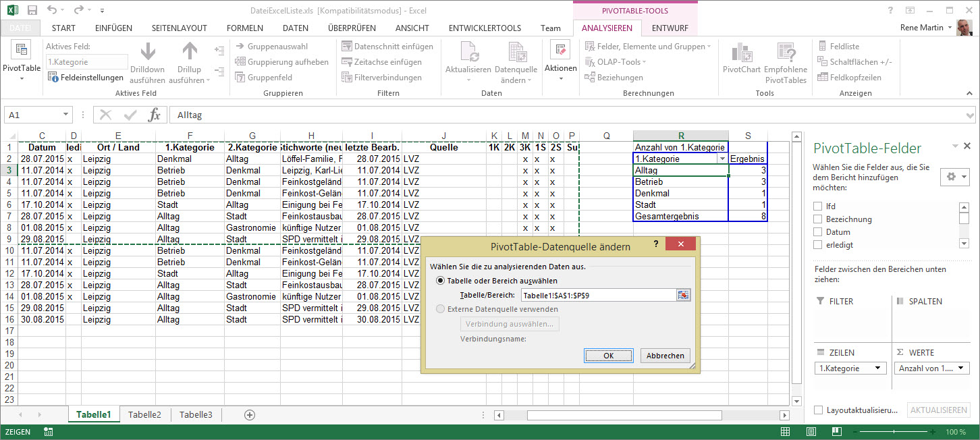Screen dimensions: 980x440
Task: Expand the Name Box dropdown arrow
Action: 65,115
